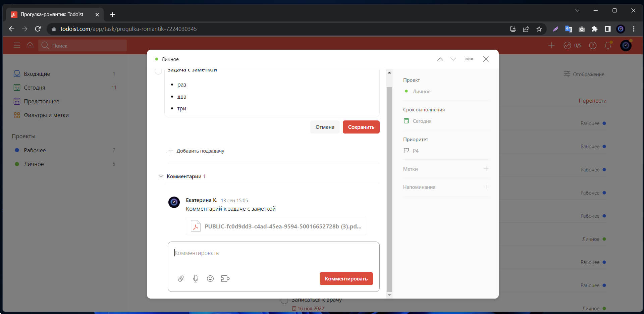Viewport: 644px width, 314px height.
Task: Click the Проекты sidebar heading
Action: pyautogui.click(x=23, y=136)
